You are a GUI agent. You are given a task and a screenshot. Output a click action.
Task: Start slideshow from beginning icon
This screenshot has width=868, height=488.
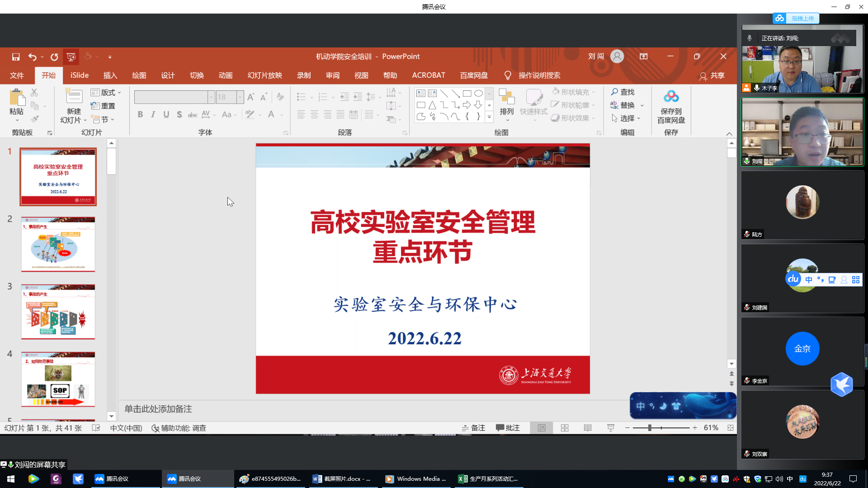click(x=71, y=57)
